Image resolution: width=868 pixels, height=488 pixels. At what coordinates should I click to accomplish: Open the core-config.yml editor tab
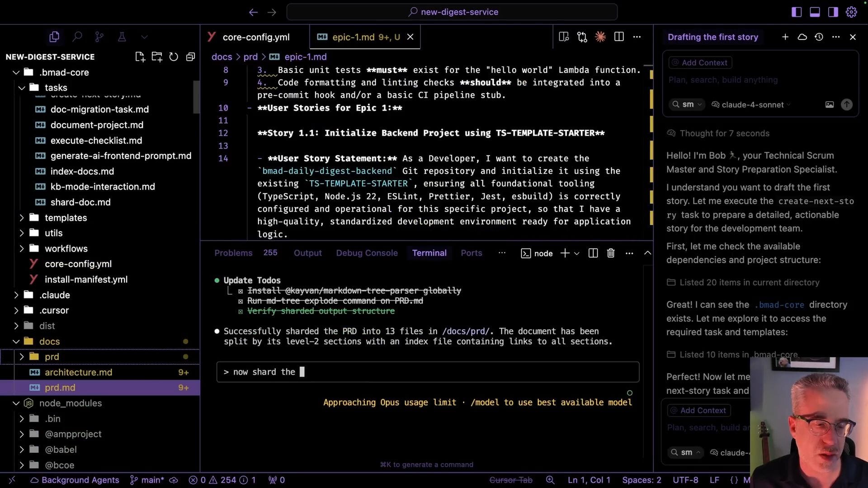coord(255,37)
